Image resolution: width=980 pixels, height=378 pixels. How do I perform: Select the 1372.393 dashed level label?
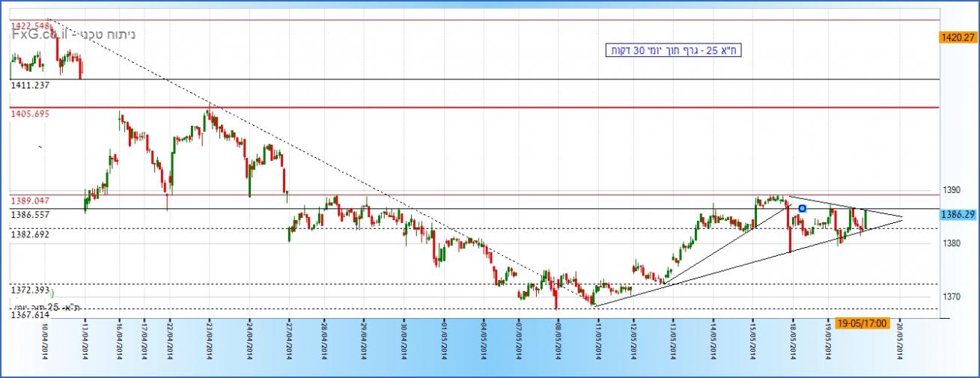30,289
